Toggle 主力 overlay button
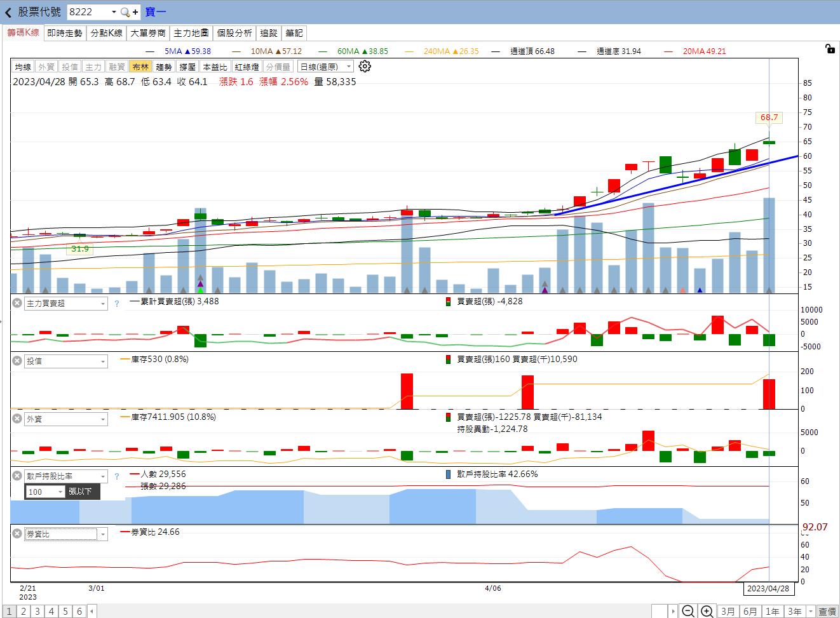Image resolution: width=840 pixels, height=618 pixels. click(x=93, y=67)
